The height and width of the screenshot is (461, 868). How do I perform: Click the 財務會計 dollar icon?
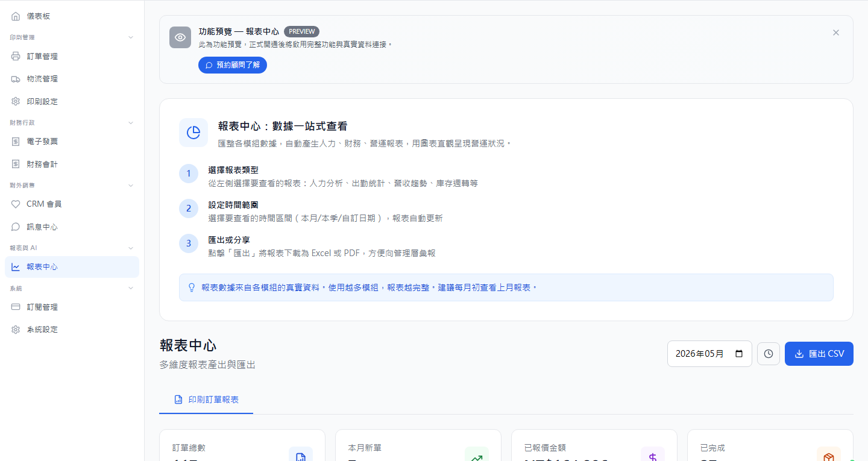(x=16, y=164)
